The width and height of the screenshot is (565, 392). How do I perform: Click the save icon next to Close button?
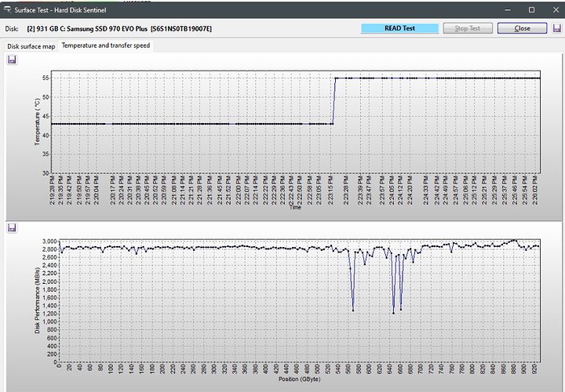556,28
